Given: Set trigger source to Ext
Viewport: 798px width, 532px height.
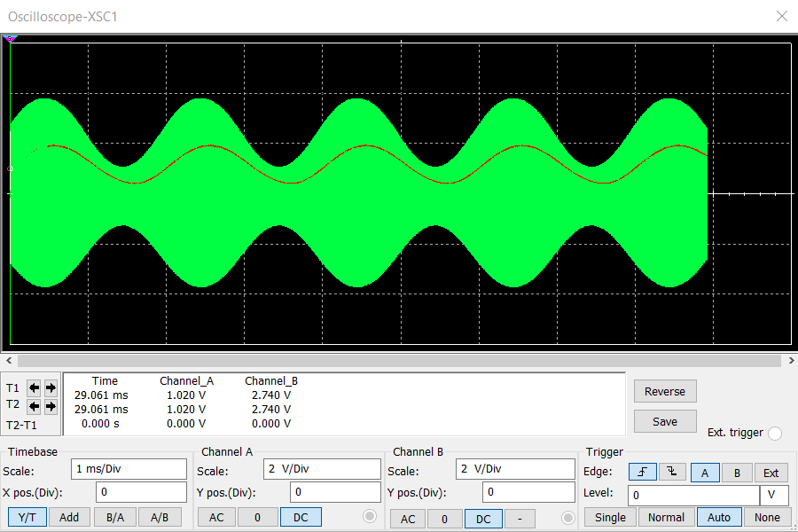Looking at the screenshot, I should coord(771,473).
